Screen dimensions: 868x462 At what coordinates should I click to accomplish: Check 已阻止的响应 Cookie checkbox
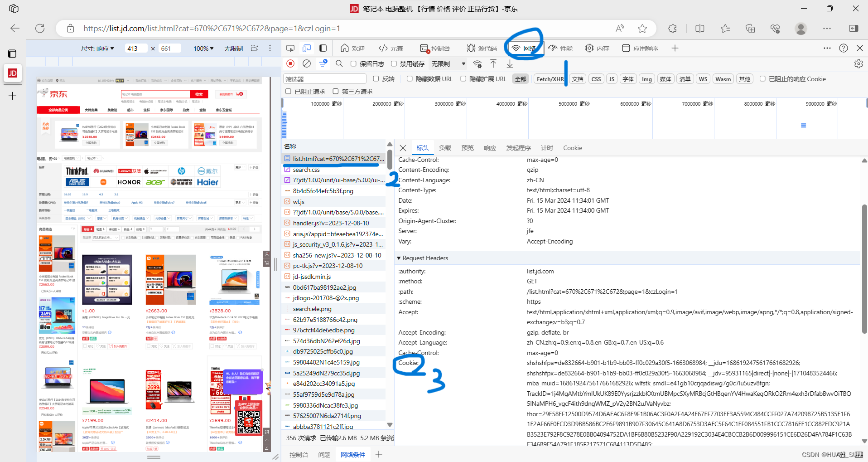tap(762, 79)
